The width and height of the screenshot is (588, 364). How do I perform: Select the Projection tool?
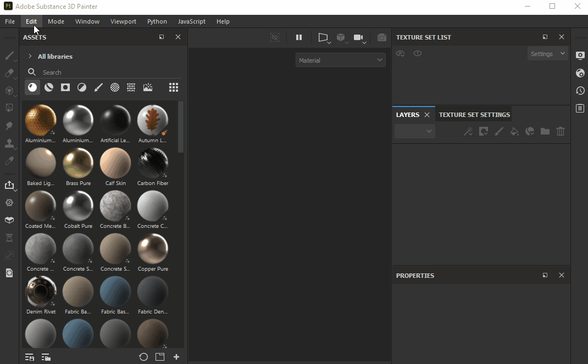tap(9, 91)
